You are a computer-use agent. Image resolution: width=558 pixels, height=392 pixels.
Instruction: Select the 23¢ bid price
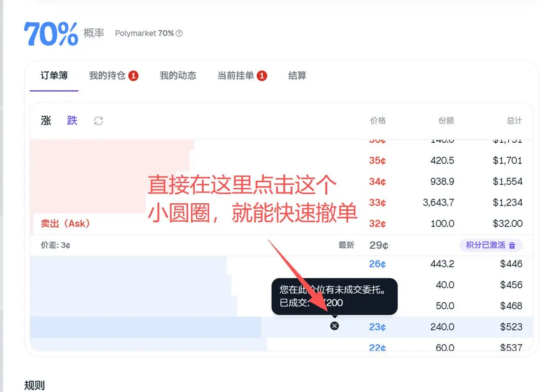(x=378, y=327)
